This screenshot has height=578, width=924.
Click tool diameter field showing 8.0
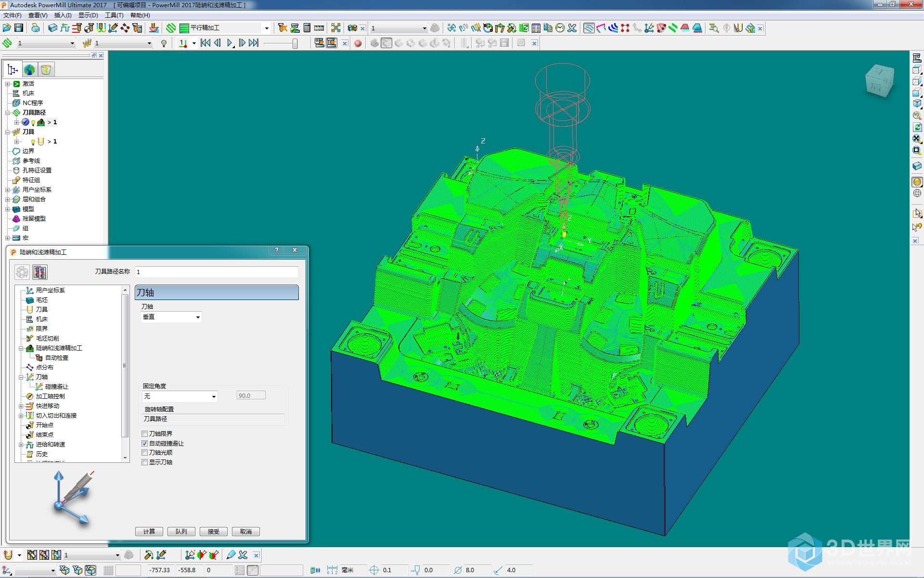coord(477,570)
